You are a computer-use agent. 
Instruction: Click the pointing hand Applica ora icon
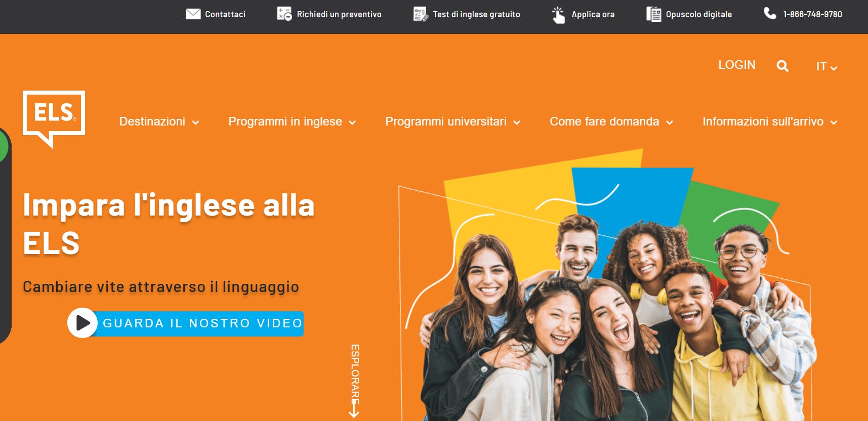tap(558, 15)
